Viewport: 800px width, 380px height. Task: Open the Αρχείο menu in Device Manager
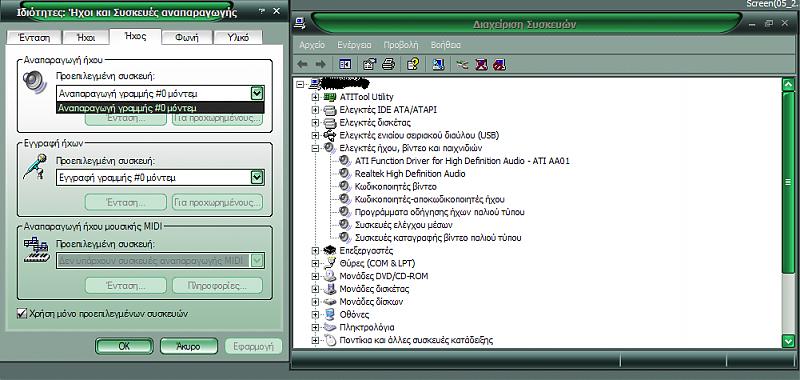[312, 45]
